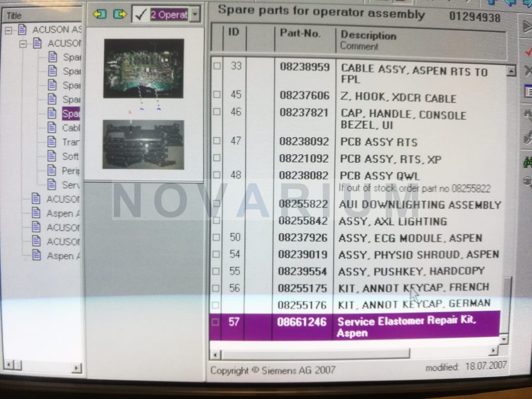Select the Serv tree item

(x=71, y=185)
